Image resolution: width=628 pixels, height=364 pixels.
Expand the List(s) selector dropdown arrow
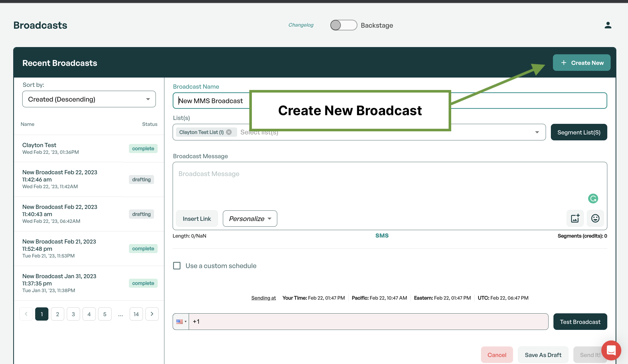537,132
